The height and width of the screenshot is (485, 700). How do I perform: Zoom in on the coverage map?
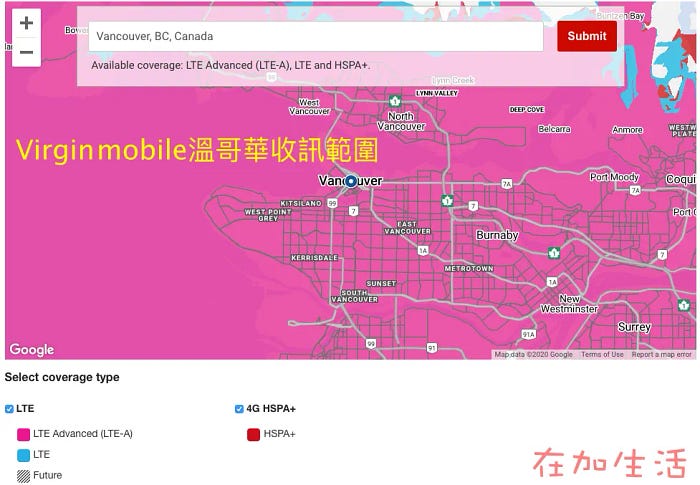pos(26,23)
